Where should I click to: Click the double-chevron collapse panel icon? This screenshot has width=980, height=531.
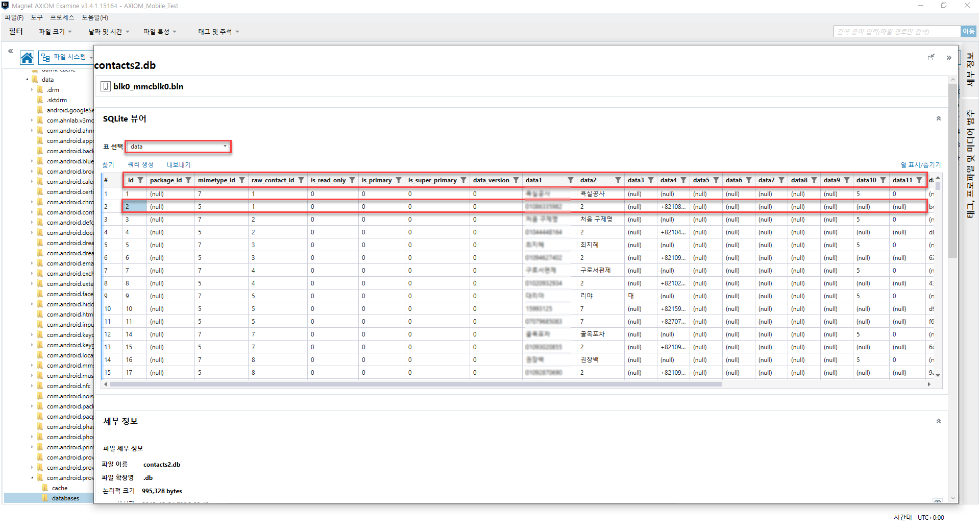click(x=949, y=58)
